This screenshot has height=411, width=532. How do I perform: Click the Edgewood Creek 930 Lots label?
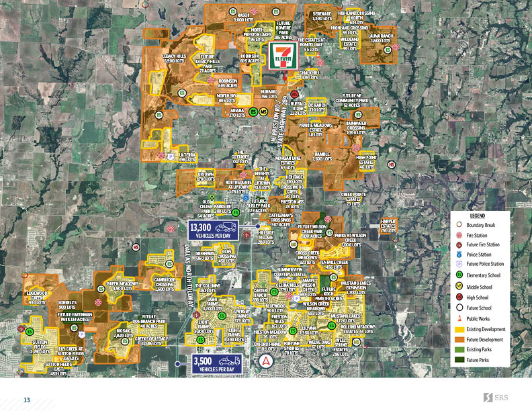tap(37, 298)
